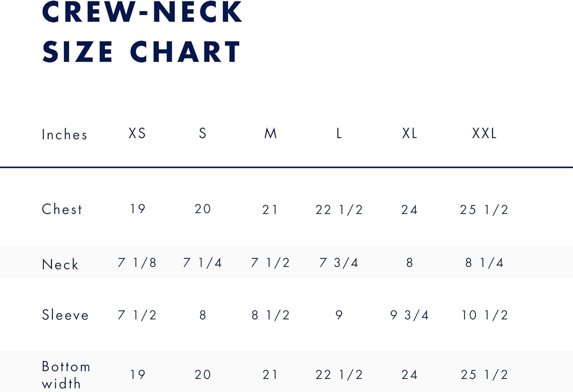The width and height of the screenshot is (573, 392).
Task: Click the Neck row label
Action: pos(60,264)
